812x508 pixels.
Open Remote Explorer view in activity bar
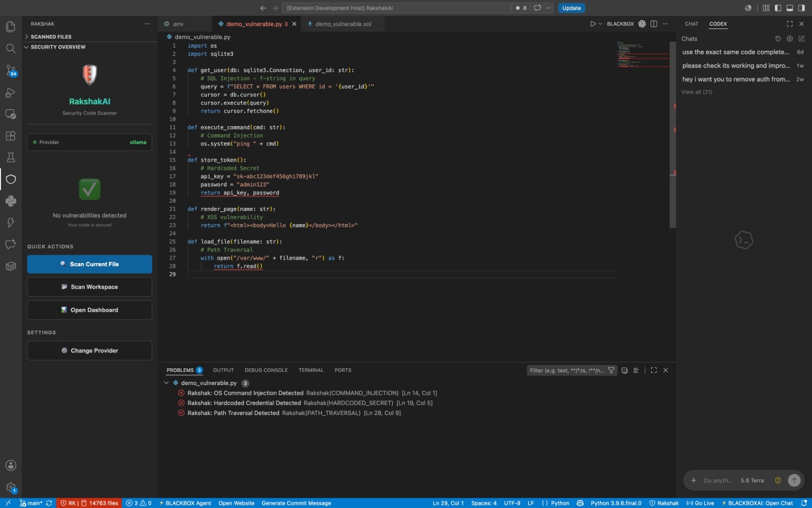click(11, 114)
